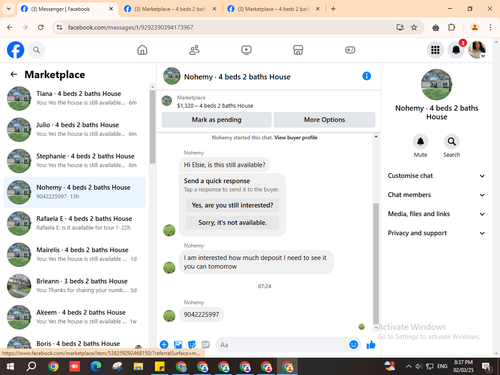Send quick reply Yes, are you still interested?

pyautogui.click(x=232, y=205)
